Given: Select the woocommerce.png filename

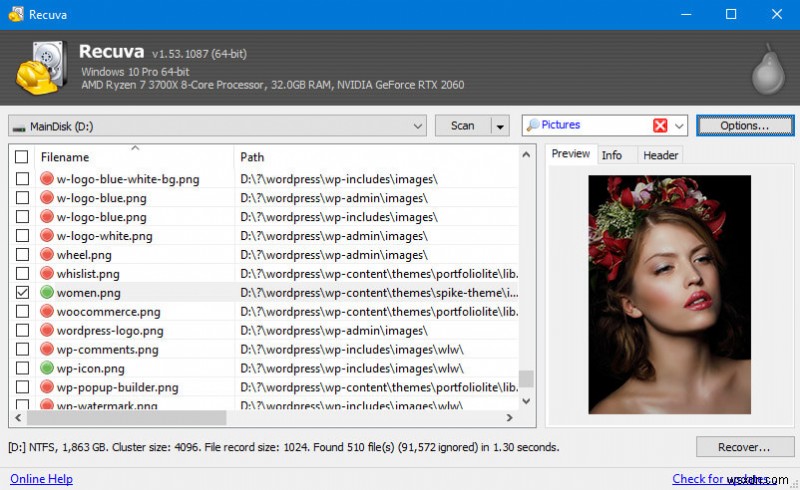Looking at the screenshot, I should tap(109, 311).
